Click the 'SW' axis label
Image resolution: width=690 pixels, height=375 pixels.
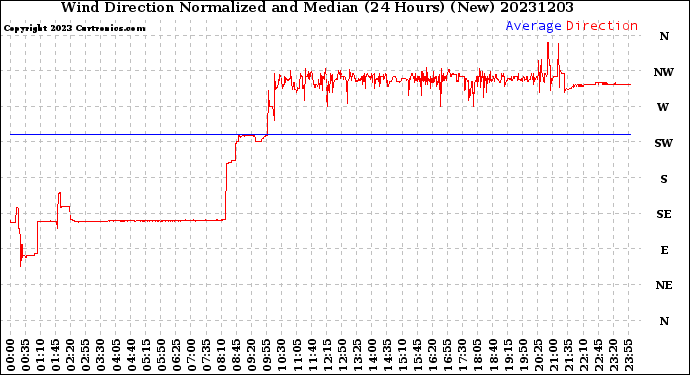664,143
